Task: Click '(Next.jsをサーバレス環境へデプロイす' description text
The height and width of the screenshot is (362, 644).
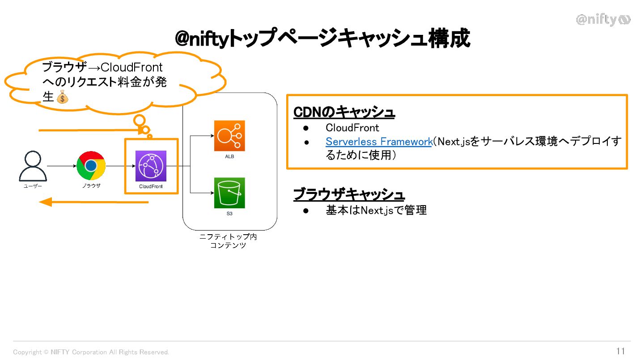Action: pyautogui.click(x=527, y=142)
